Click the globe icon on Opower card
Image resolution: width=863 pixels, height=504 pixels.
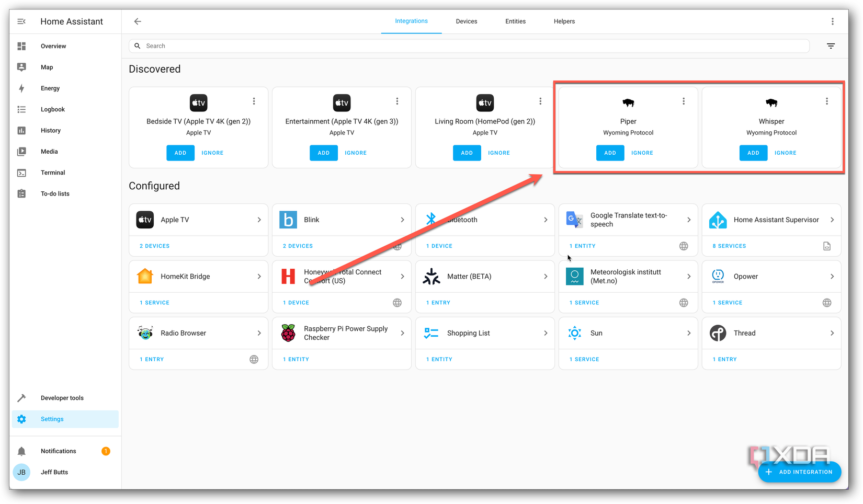(x=827, y=303)
